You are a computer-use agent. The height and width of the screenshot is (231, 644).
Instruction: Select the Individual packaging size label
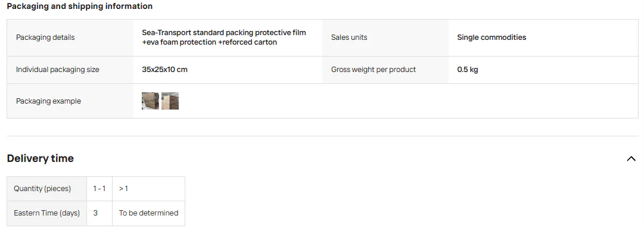coord(58,70)
